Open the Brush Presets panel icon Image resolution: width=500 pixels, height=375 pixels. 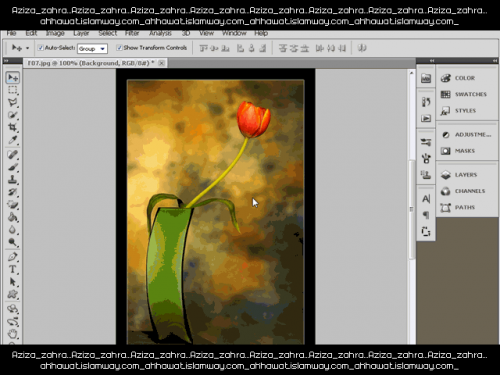pyautogui.click(x=426, y=142)
